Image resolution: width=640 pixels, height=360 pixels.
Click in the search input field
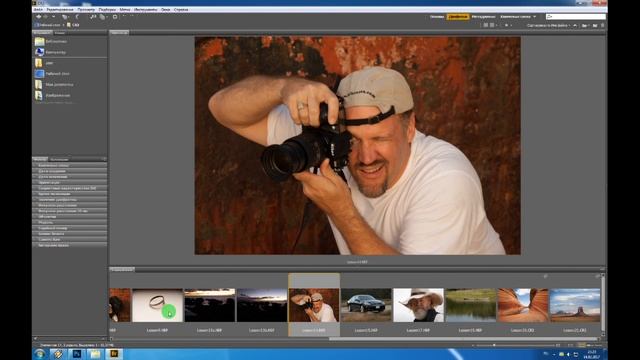576,17
